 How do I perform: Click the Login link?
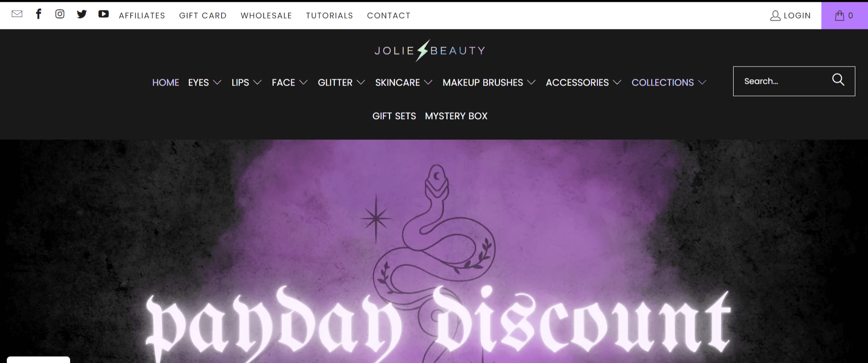[790, 15]
